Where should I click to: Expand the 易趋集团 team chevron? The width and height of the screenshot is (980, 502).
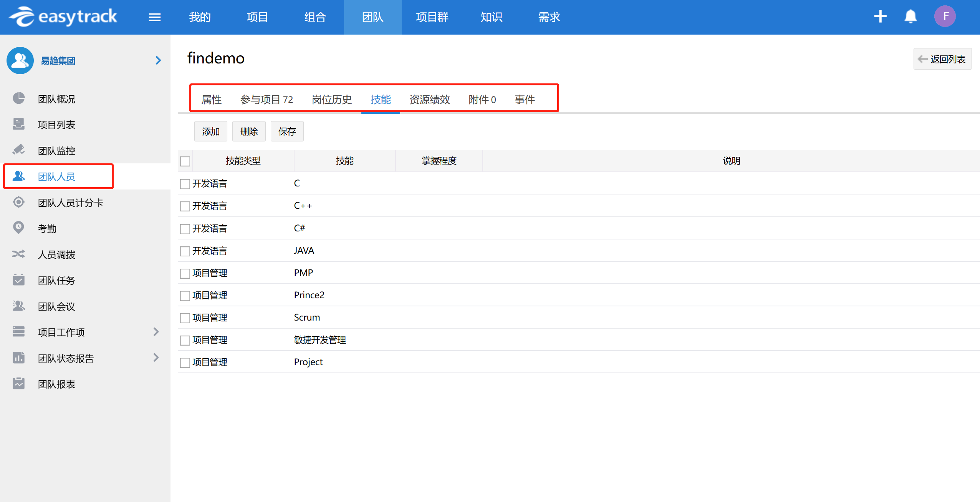pos(158,60)
